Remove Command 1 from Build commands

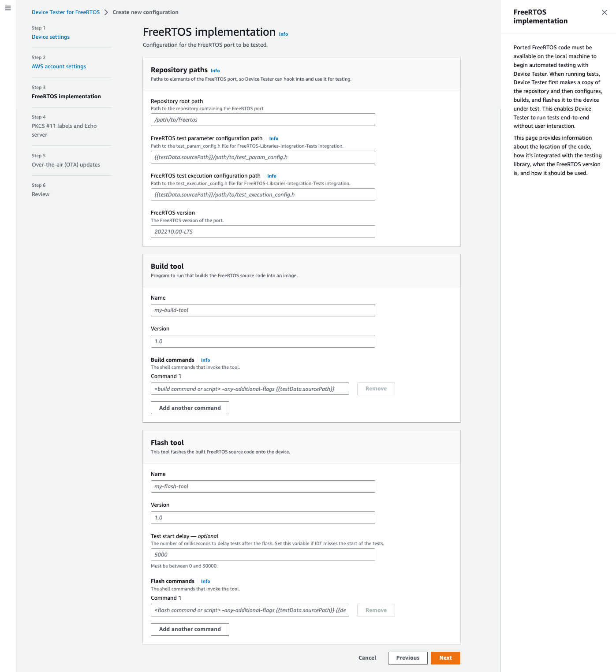point(376,389)
